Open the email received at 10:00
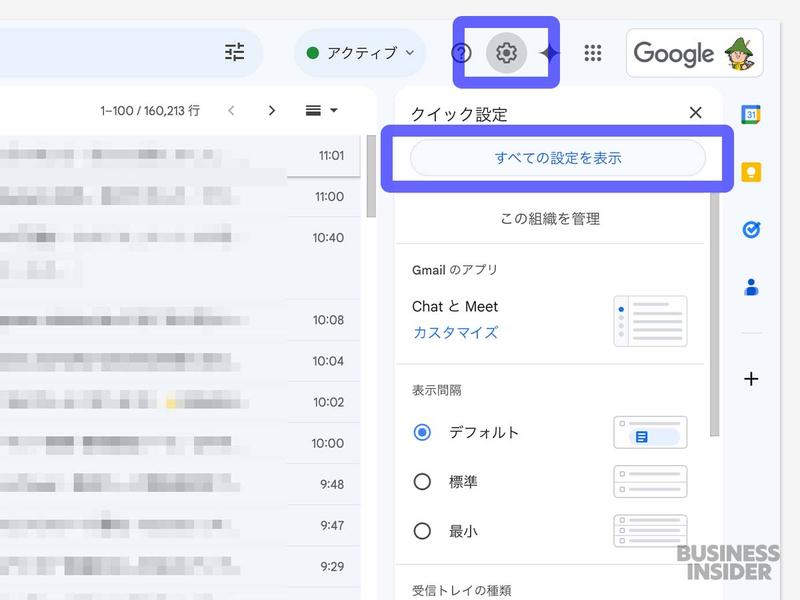Viewport: 800px width, 600px height. pyautogui.click(x=180, y=443)
